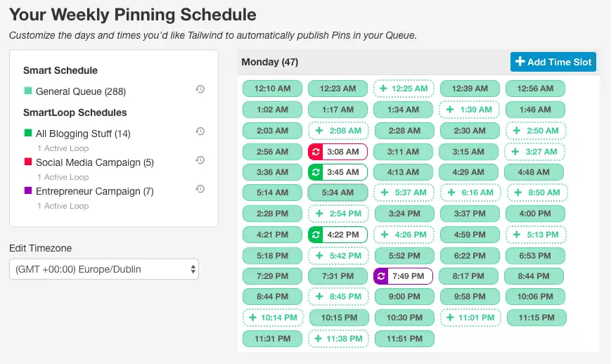Select the 1:46 AM time slot
Screen dimensions: 611x364
(535, 110)
